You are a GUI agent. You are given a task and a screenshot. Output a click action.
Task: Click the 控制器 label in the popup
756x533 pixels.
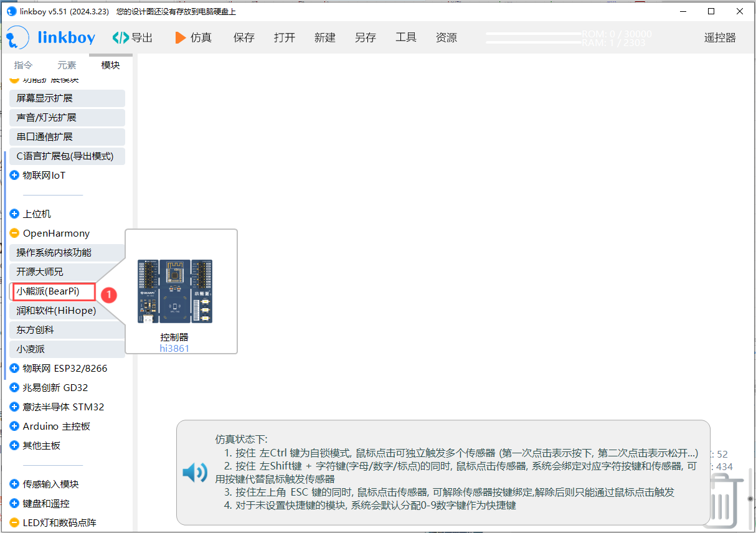174,337
